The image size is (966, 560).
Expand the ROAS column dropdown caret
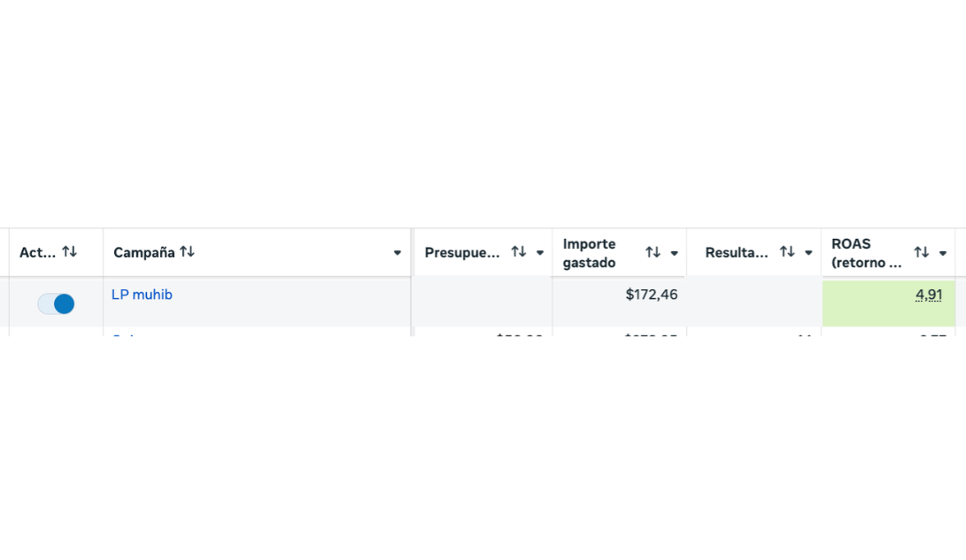(x=943, y=253)
